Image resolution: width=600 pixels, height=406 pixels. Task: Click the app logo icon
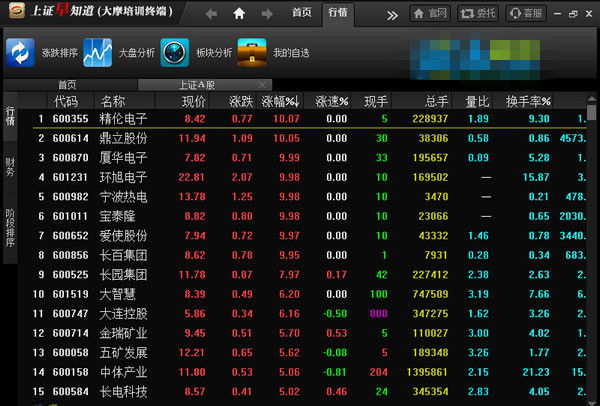17,10
